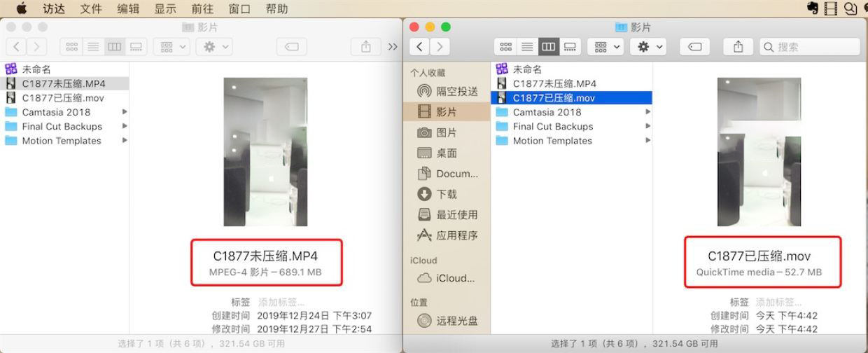This screenshot has height=353, width=868.
Task: Click the tags button in left window
Action: [292, 47]
